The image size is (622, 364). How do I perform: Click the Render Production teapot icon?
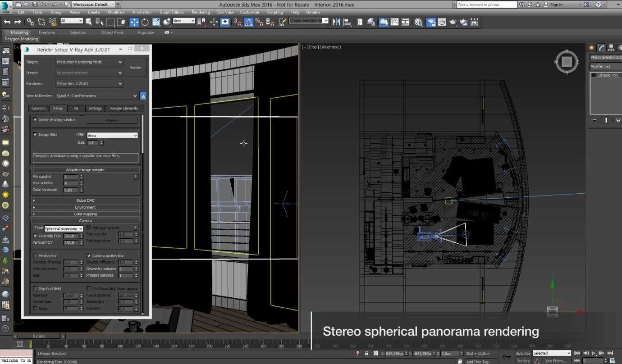pos(453,22)
